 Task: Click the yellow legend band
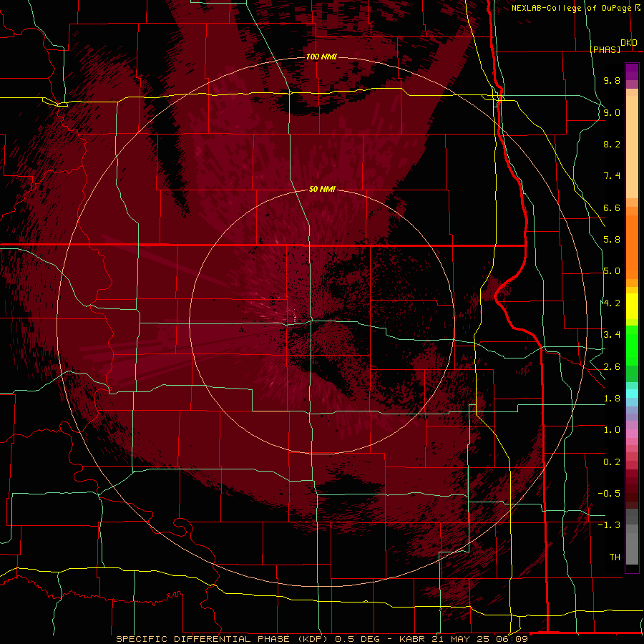click(632, 306)
